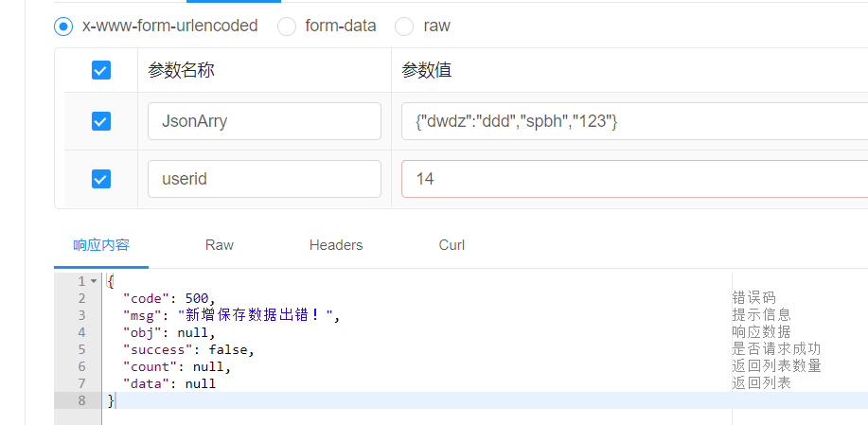Click the "code": 500 line in response

[168, 299]
